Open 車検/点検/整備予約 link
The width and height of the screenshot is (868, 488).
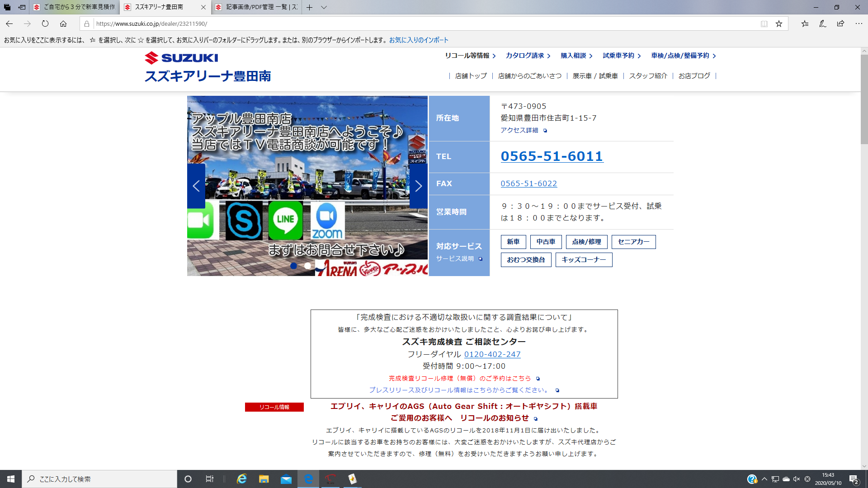(684, 56)
